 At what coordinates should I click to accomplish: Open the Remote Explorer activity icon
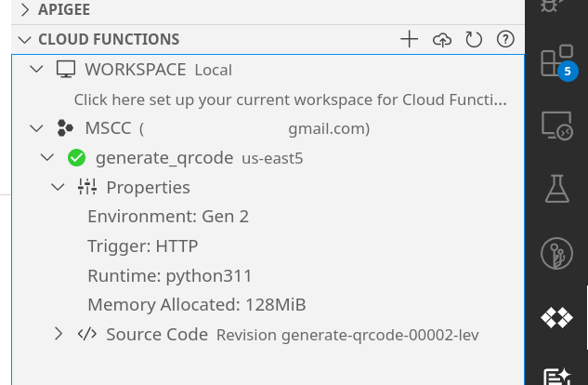556,126
